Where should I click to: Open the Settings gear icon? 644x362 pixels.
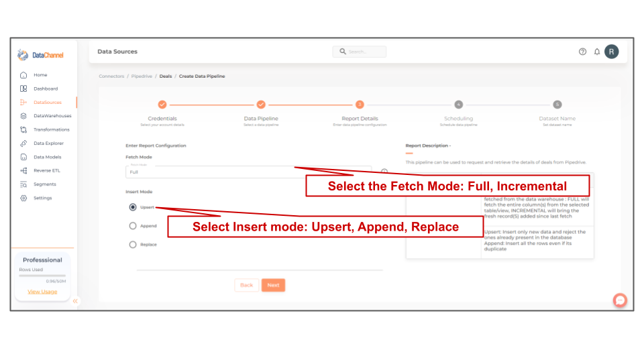pyautogui.click(x=23, y=198)
